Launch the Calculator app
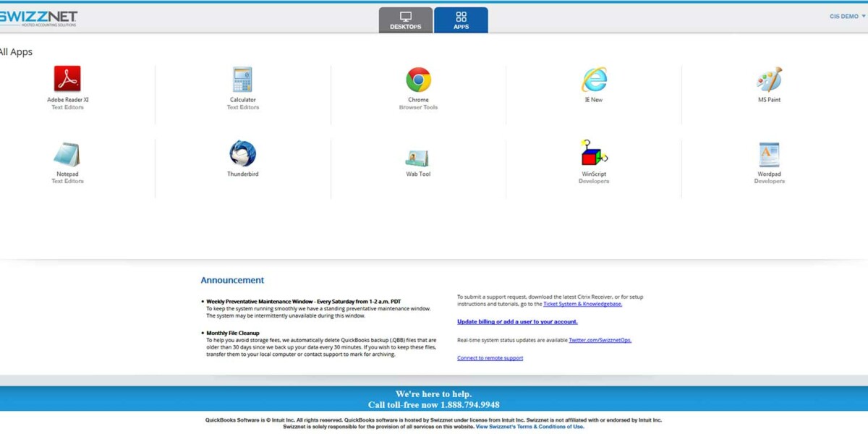The width and height of the screenshot is (868, 434). point(242,80)
